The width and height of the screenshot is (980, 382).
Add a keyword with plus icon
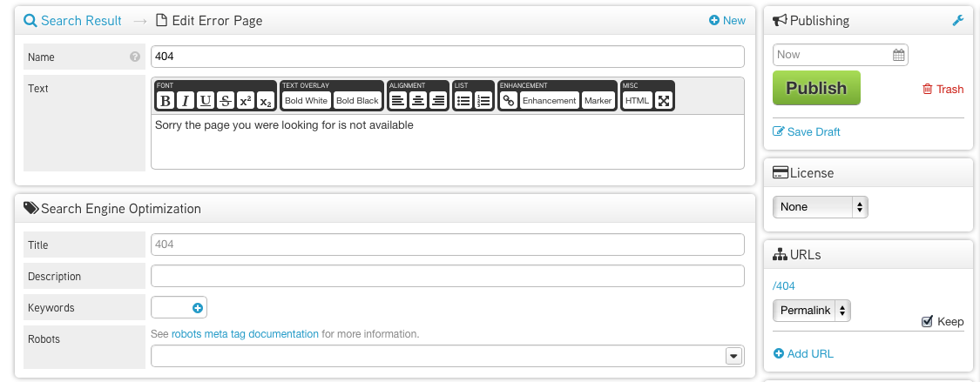click(x=198, y=308)
